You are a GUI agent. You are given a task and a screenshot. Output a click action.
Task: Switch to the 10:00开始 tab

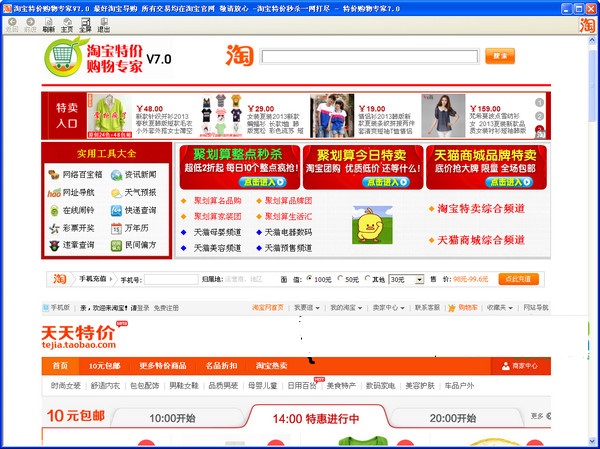pyautogui.click(x=172, y=418)
